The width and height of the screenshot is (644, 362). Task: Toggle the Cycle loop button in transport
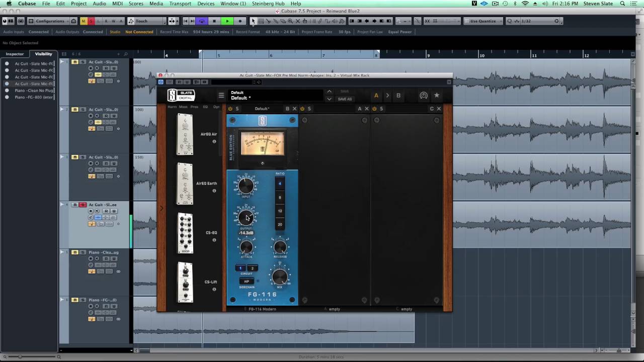[202, 21]
